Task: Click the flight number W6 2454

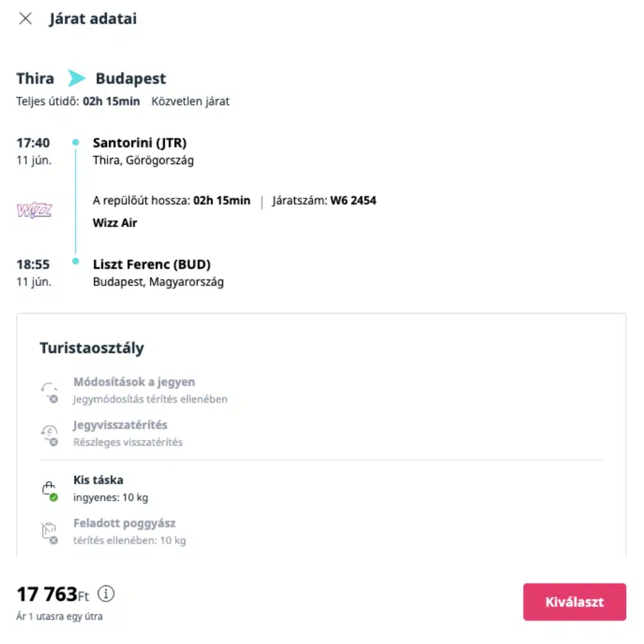Action: tap(353, 200)
